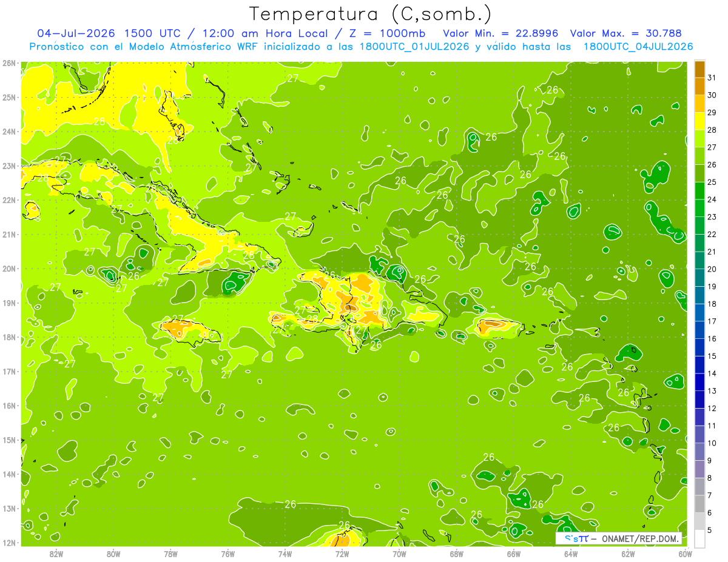Click the "Valor Max. = 30.788" value
This screenshot has height=562, width=728.
[x=625, y=33]
